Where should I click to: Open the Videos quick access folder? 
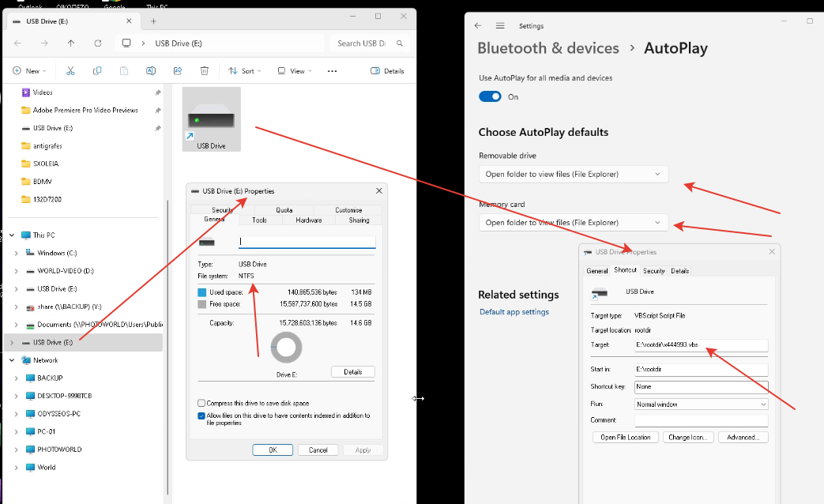point(43,92)
